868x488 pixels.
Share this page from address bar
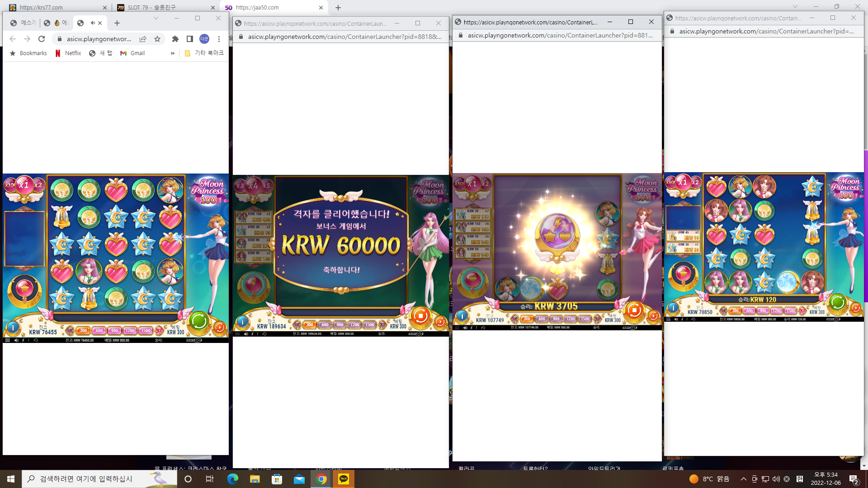point(143,39)
